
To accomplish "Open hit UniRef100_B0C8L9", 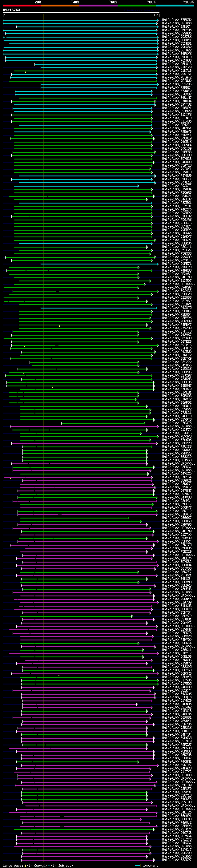I will (176, 139).
